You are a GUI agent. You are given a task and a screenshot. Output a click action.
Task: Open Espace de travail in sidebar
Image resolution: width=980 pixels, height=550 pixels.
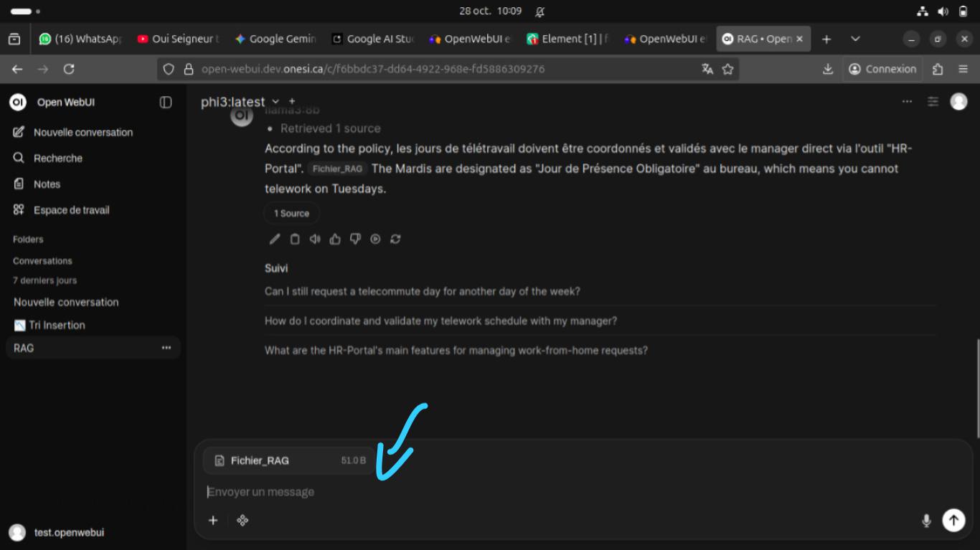[71, 210]
